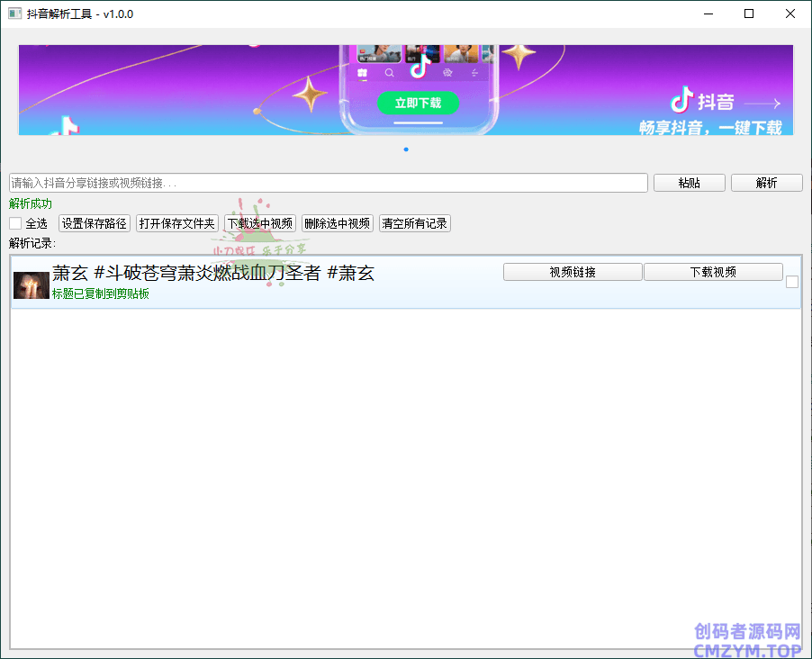Open the save folder via 打开保存文件夹

tap(177, 223)
